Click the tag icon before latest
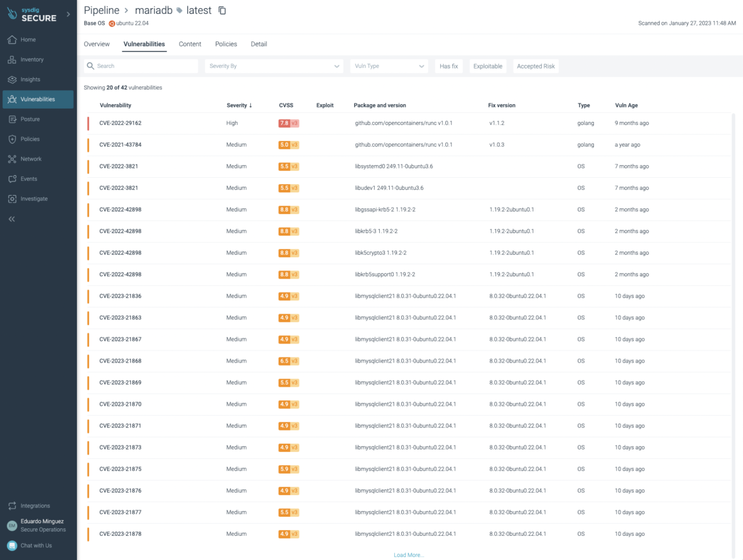Viewport: 743px width, 560px height. click(180, 10)
